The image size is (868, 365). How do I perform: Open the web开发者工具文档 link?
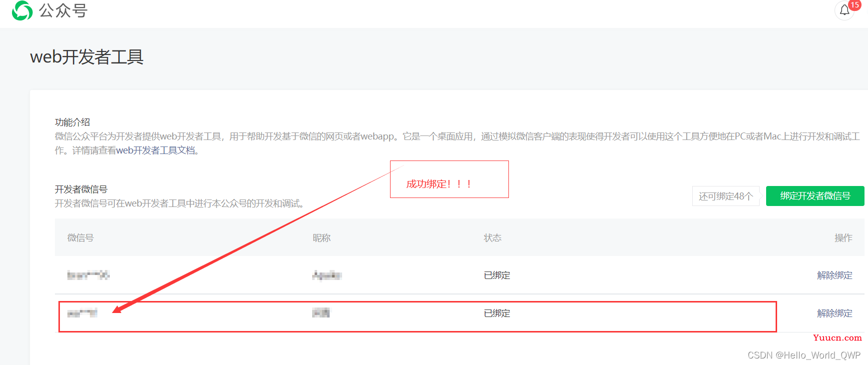click(155, 150)
